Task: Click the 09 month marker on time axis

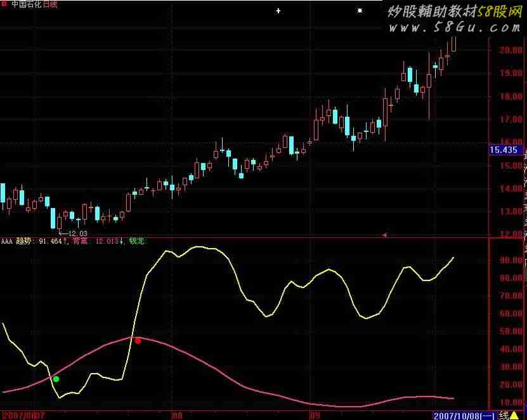Action: (x=314, y=415)
